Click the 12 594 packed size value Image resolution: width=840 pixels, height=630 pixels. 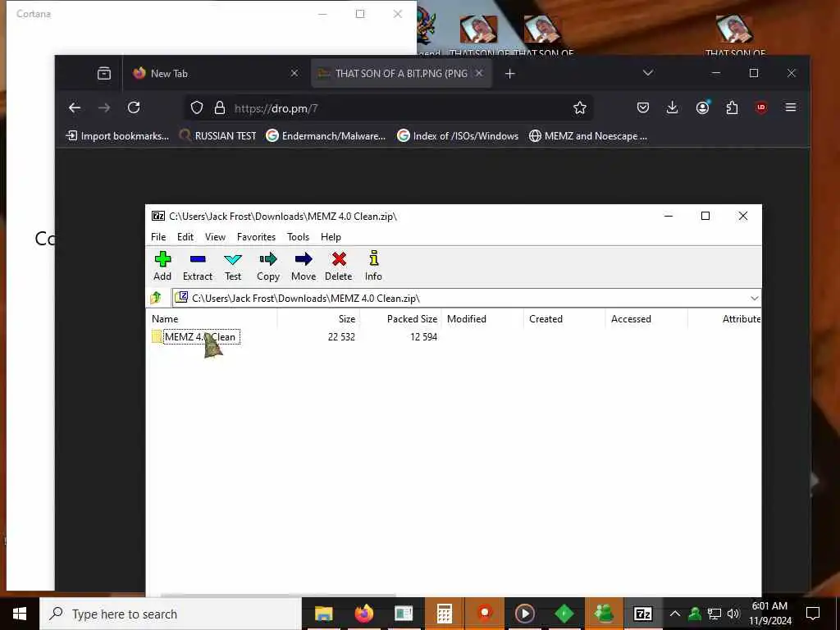pos(423,337)
